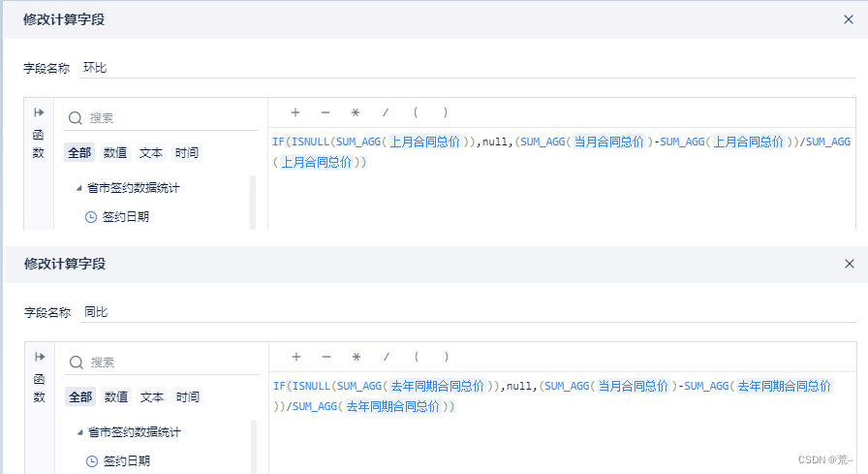This screenshot has width=868, height=474.
Task: Select 全部 tab in 同比 dialog
Action: pos(80,396)
